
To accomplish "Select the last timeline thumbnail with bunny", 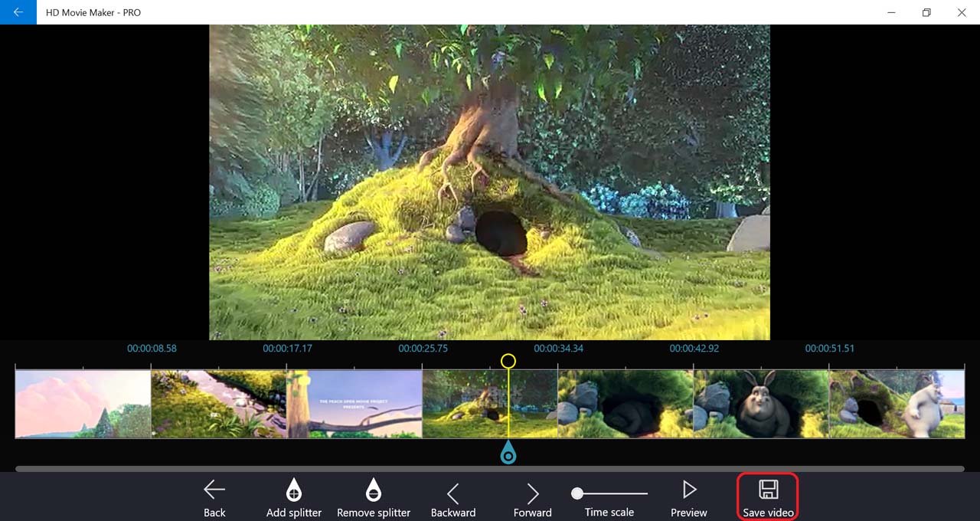I will click(x=897, y=404).
